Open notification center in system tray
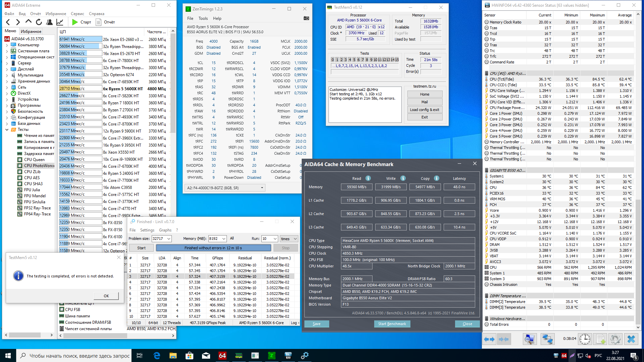644x362 pixels. [634, 356]
